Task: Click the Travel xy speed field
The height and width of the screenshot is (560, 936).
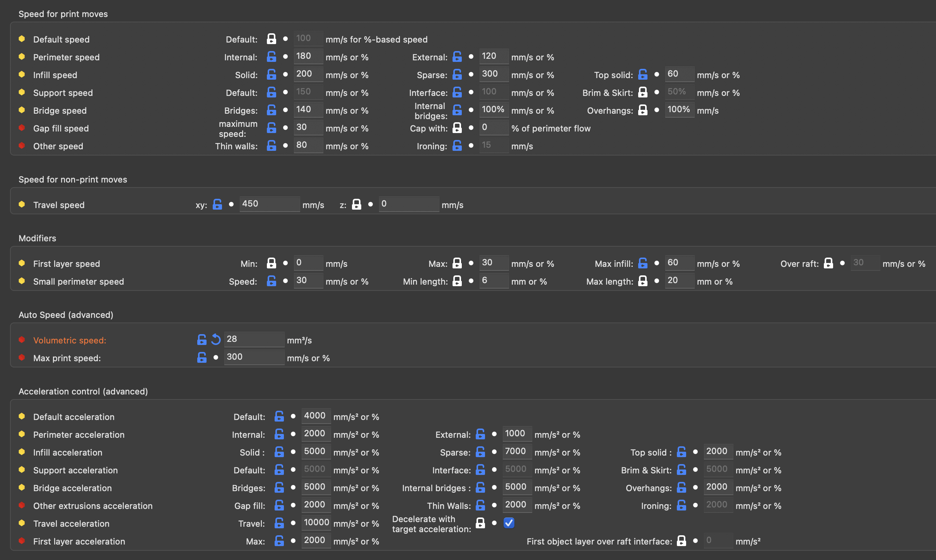Action: click(269, 204)
